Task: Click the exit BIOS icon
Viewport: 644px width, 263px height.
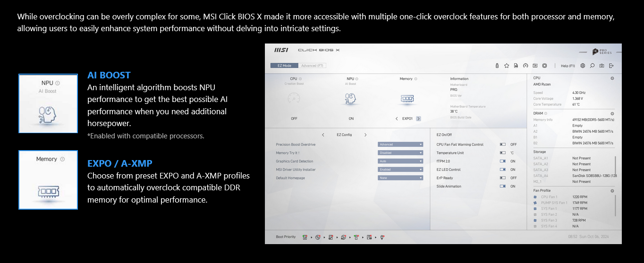Action: pos(611,66)
